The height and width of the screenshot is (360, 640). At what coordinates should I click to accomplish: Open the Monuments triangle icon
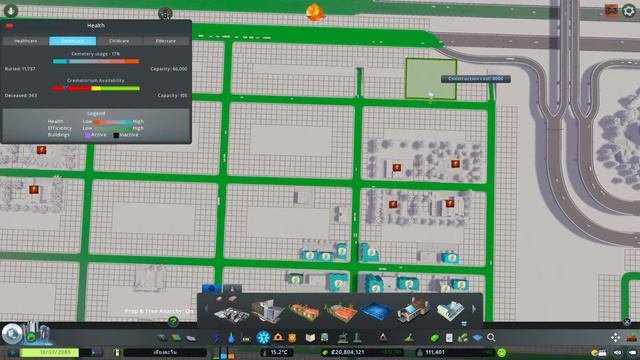coord(383,338)
